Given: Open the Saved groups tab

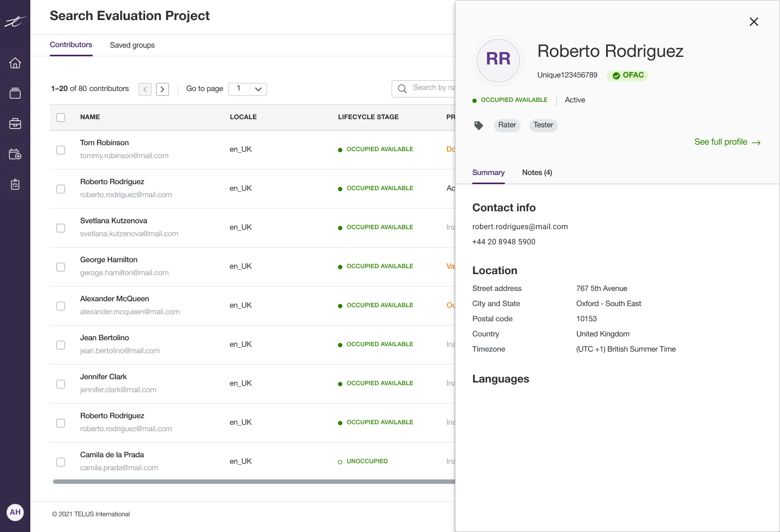Looking at the screenshot, I should (x=132, y=45).
